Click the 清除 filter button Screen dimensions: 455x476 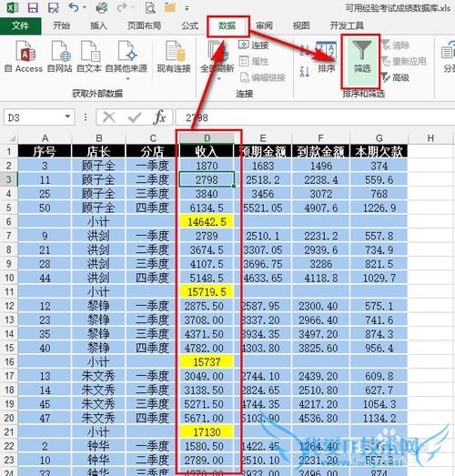point(396,46)
